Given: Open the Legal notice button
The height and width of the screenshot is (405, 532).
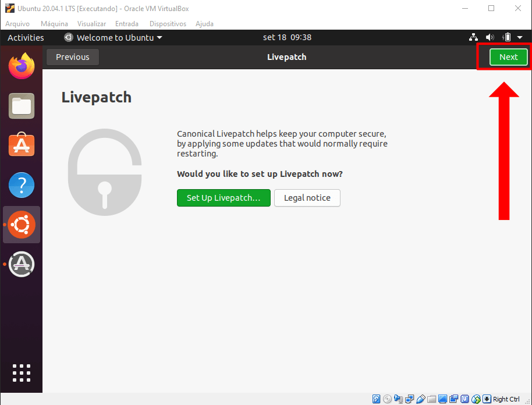Looking at the screenshot, I should pyautogui.click(x=307, y=198).
